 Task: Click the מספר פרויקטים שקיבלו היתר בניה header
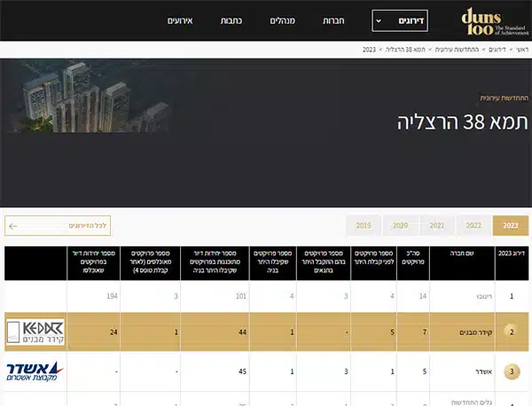273,263
